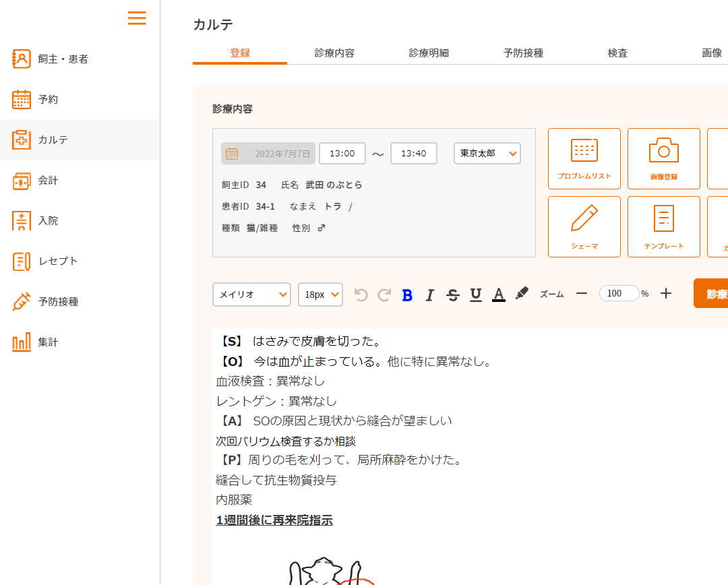The image size is (728, 585).
Task: Click the 【A】 SOの原因 line
Action: point(334,421)
